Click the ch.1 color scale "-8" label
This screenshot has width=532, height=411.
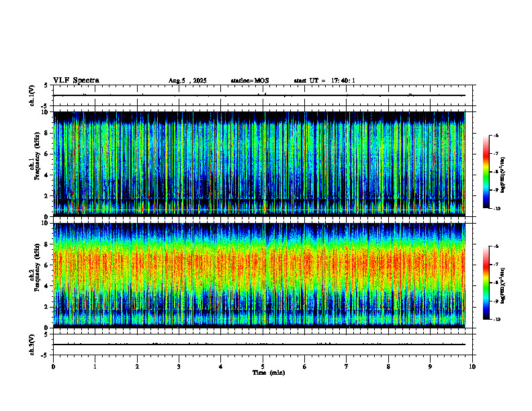point(496,172)
